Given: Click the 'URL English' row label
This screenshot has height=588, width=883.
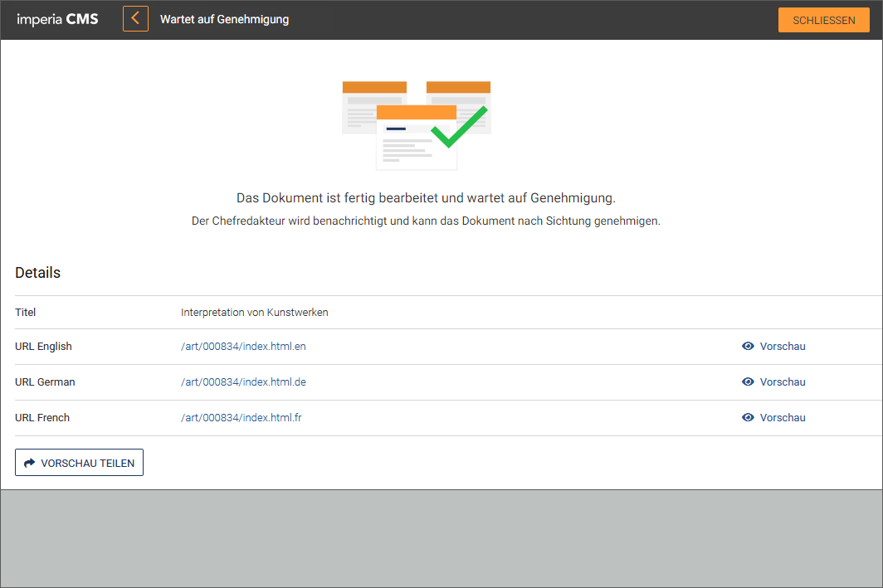Looking at the screenshot, I should tap(43, 346).
